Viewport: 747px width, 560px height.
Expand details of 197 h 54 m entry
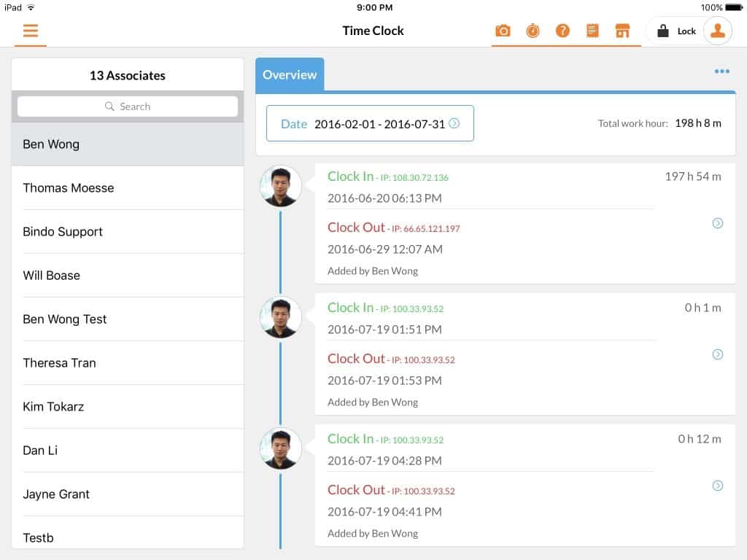[x=718, y=223]
